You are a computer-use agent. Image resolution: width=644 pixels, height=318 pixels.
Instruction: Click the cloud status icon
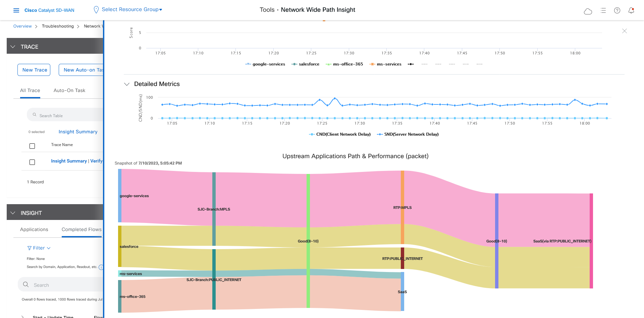tap(588, 11)
